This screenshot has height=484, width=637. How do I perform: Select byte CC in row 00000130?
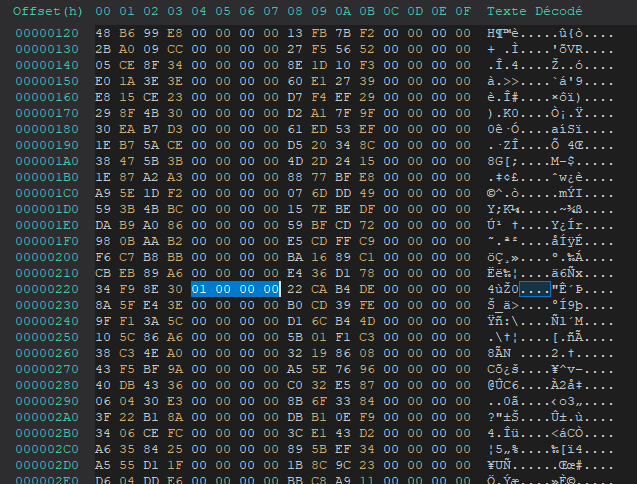175,49
